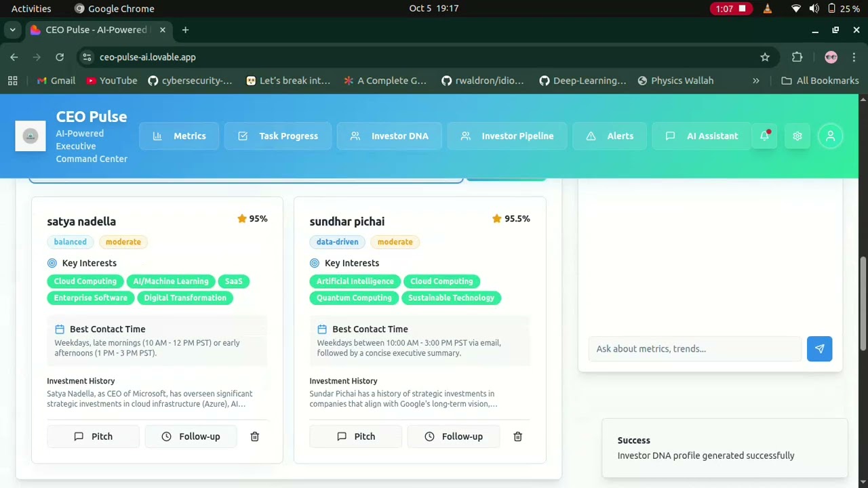Go back in browser history
Screen dimensions: 868x488
tap(14, 57)
